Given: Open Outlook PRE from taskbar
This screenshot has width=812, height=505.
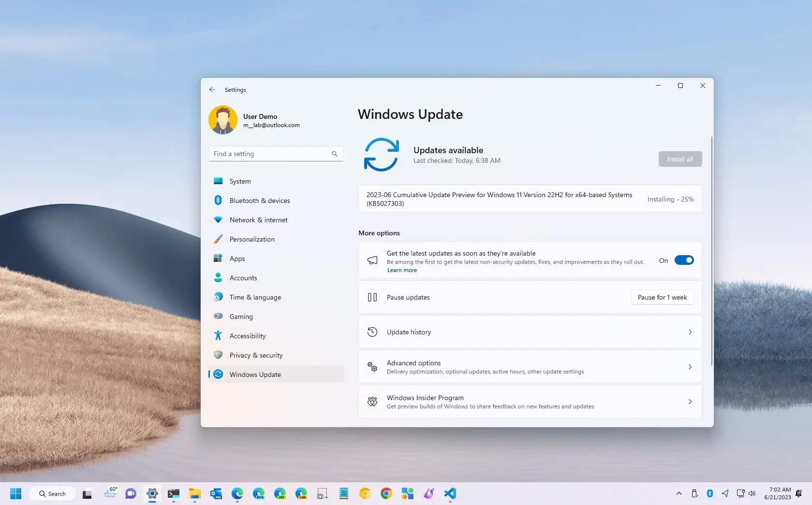Looking at the screenshot, I should click(216, 493).
